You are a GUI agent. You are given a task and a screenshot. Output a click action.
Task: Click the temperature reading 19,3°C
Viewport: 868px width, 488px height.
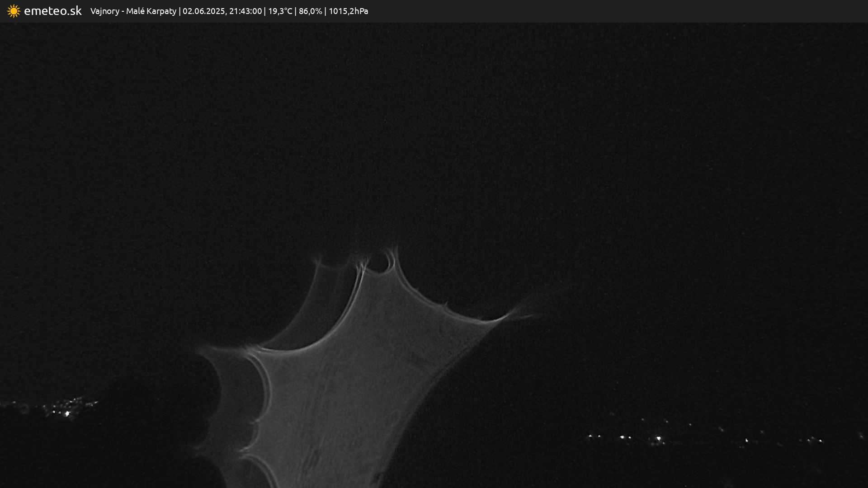[x=280, y=11]
